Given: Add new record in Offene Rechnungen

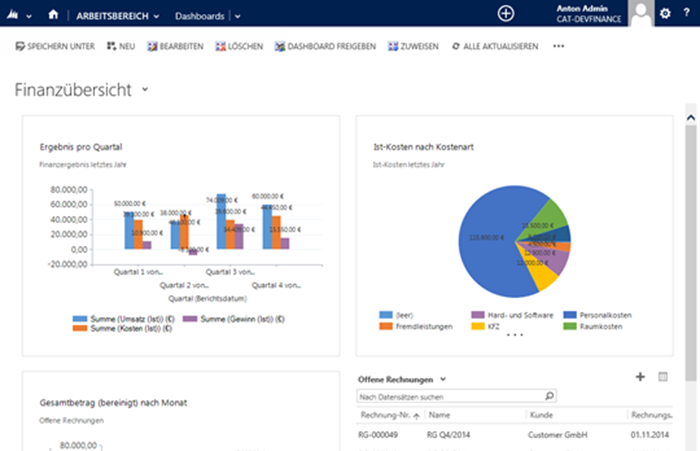Looking at the screenshot, I should pyautogui.click(x=640, y=377).
